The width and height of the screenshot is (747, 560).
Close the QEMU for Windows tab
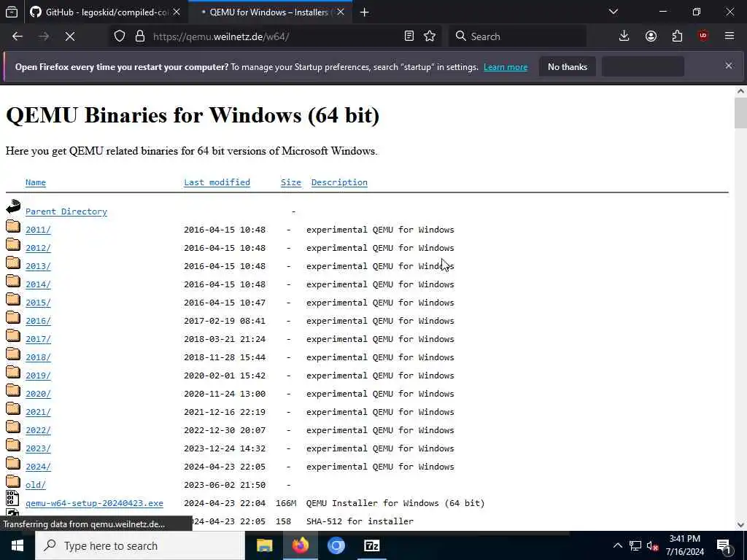click(341, 12)
